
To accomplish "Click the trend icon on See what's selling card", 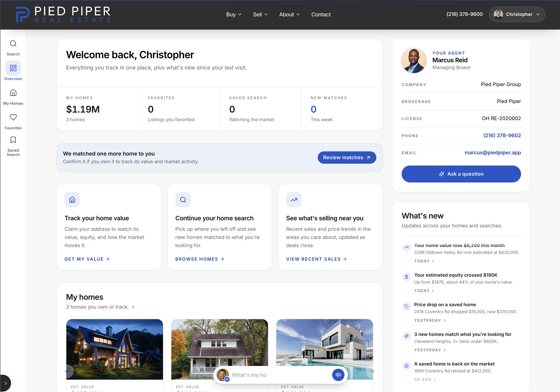I will tap(294, 200).
